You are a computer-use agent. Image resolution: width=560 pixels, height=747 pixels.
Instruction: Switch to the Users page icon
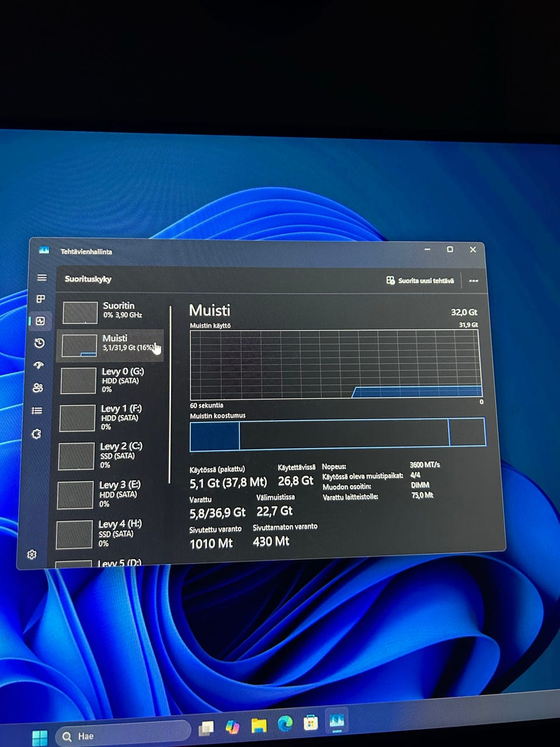point(38,388)
